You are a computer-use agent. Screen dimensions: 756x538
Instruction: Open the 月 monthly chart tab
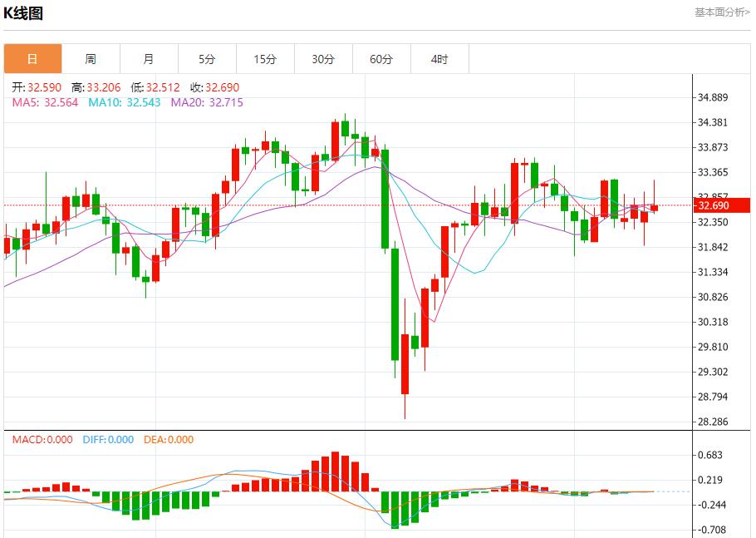[149, 59]
